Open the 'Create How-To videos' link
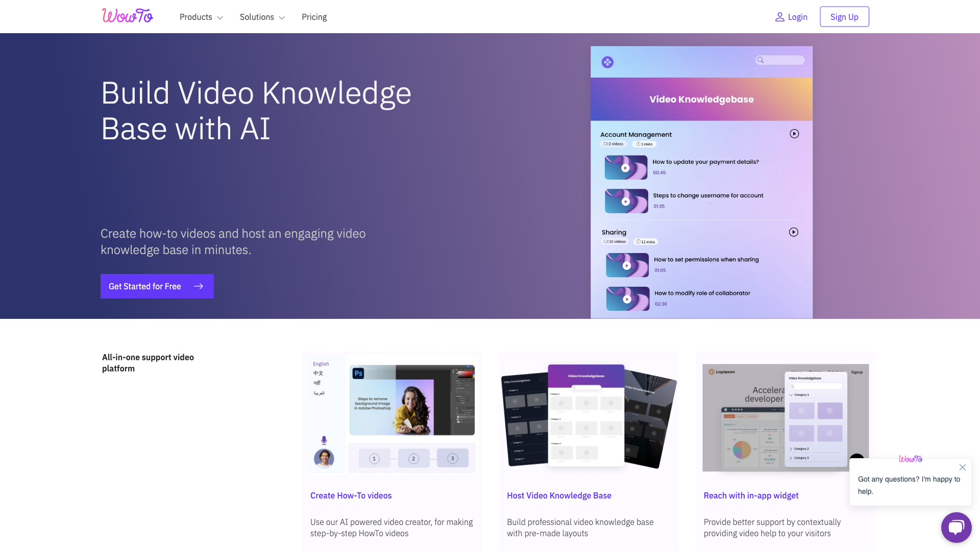The image size is (980, 551). tap(351, 495)
